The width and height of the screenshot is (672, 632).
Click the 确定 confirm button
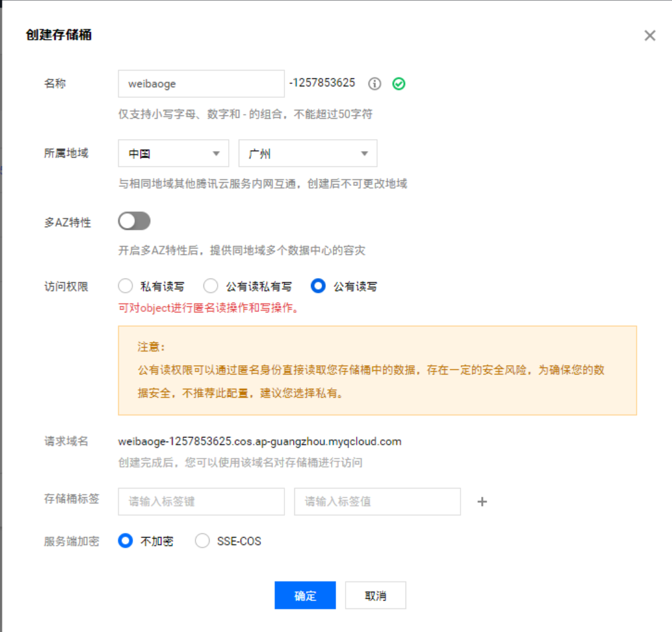tap(305, 596)
